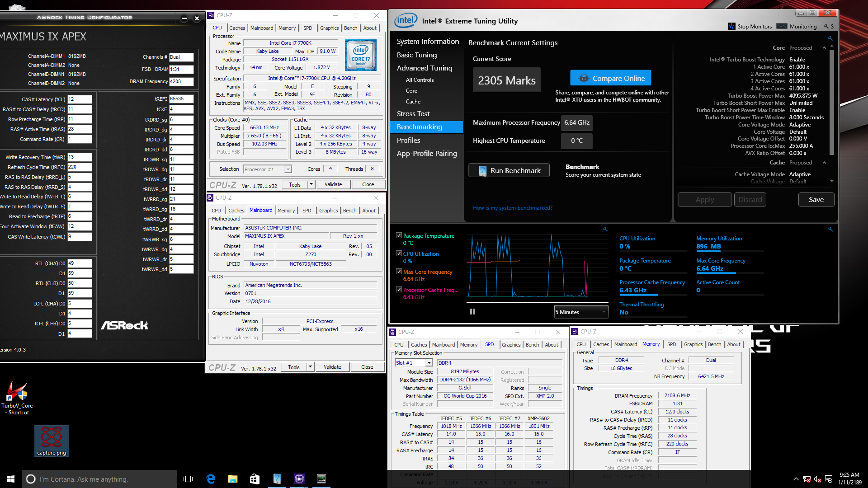Select Advanced Tuning in XTU sidebar
This screenshot has width=868, height=488.
425,68
